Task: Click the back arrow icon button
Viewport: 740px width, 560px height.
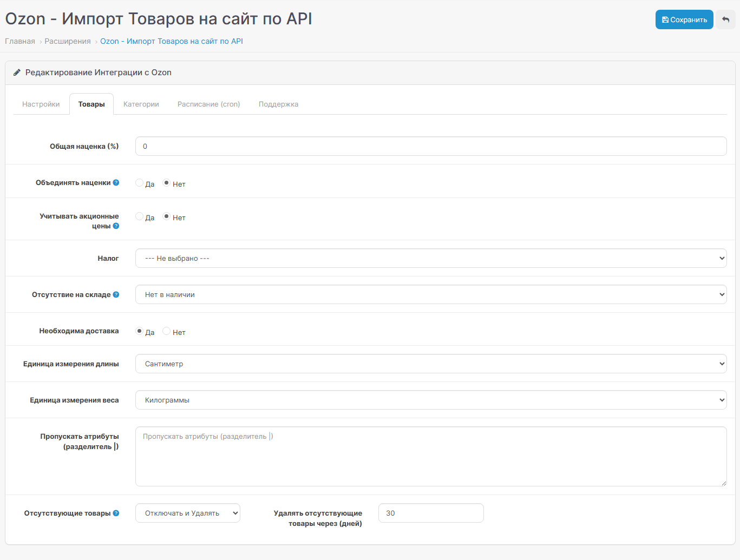Action: 725,19
